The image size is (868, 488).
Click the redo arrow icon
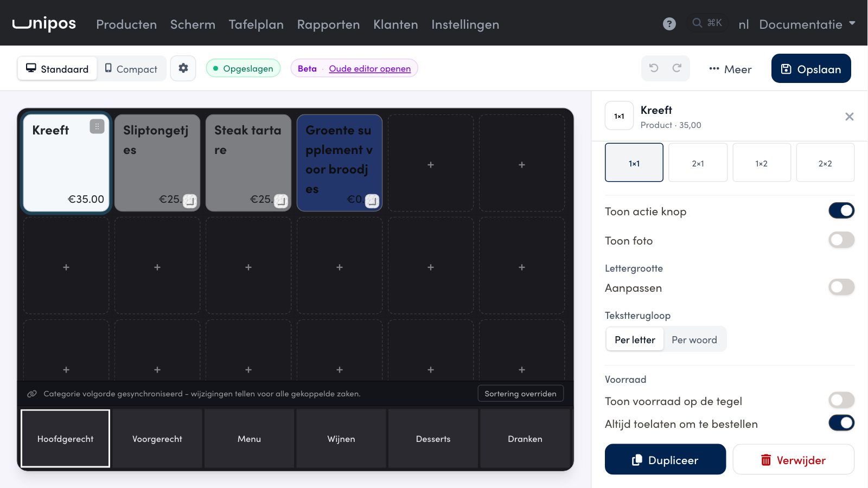[x=676, y=68]
